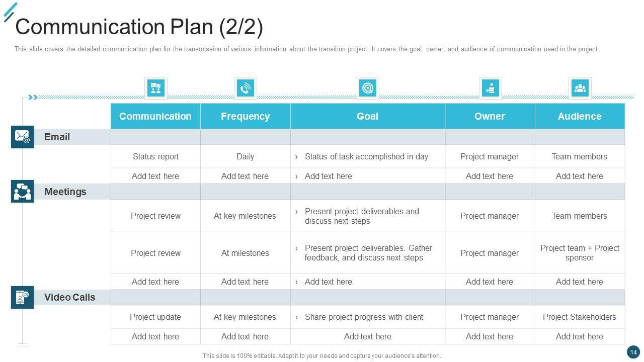Click the Communication column header

[x=155, y=116]
